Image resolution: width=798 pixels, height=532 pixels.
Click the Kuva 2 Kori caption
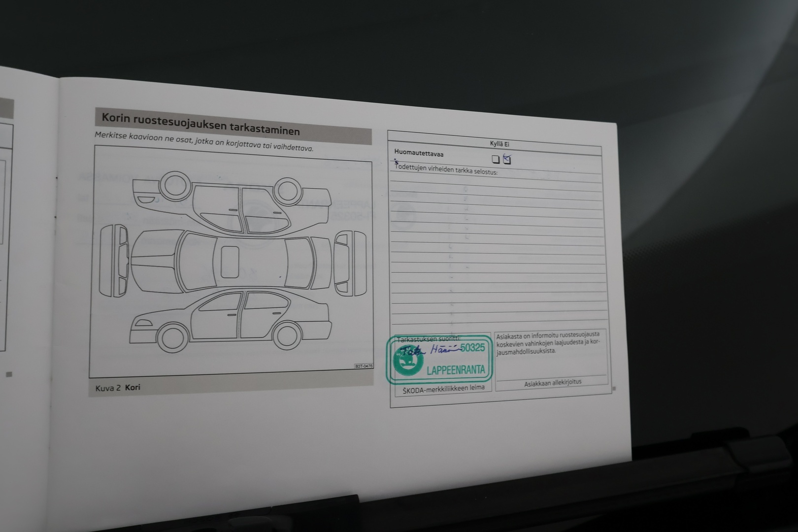118,388
